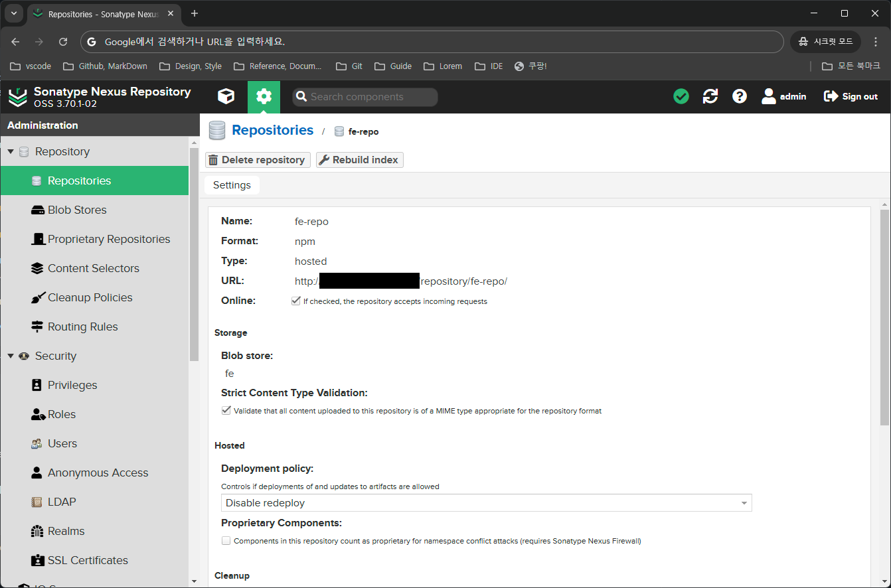
Task: Click the main content vertical scrollbar
Action: pos(884,317)
